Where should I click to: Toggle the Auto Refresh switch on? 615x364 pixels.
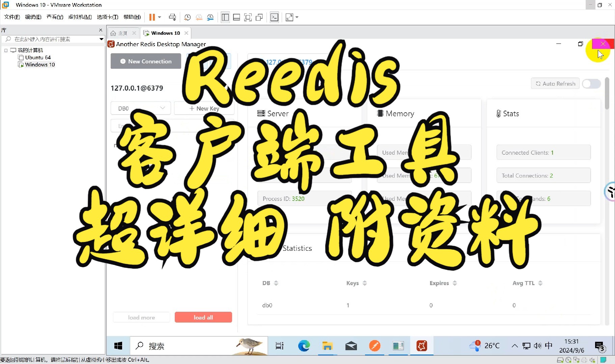point(591,84)
